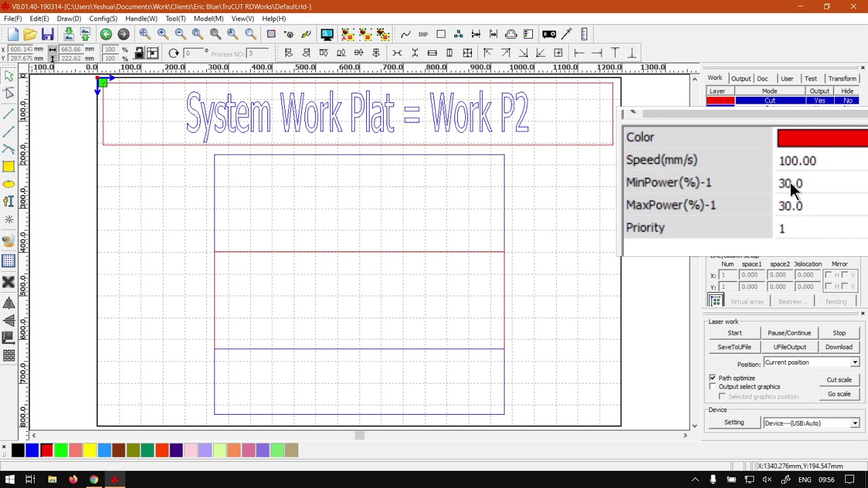
Task: Select the Text tool in left toolbar
Action: [x=9, y=201]
